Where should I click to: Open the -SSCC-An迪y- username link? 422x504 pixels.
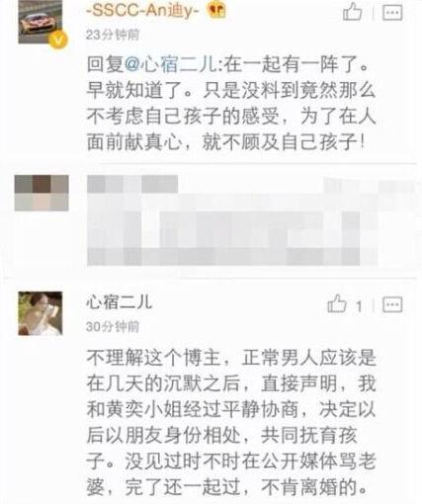(142, 11)
